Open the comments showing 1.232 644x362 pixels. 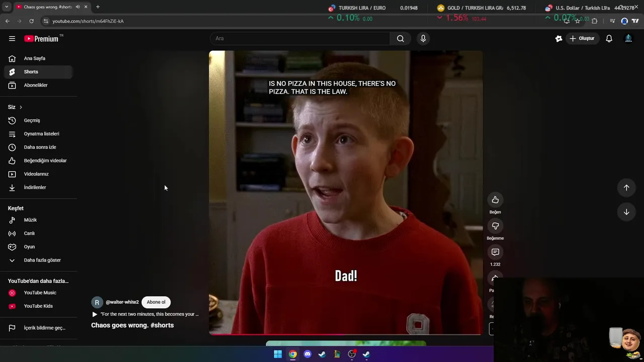495,252
